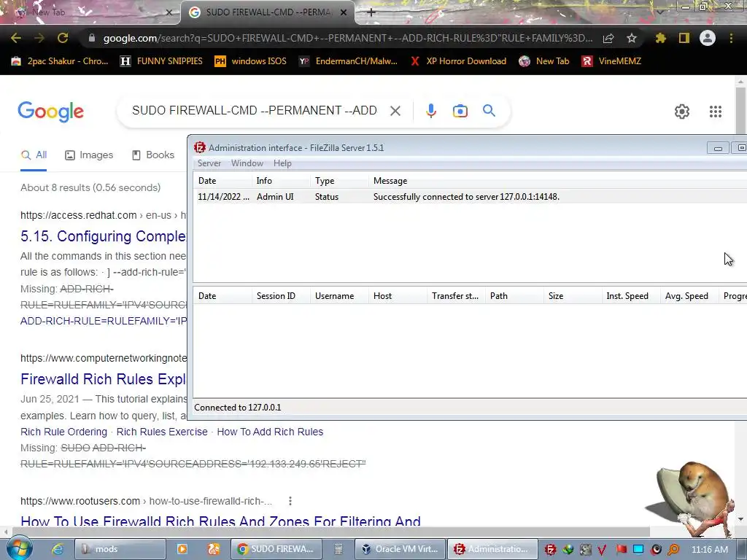Open more options dots beside rootusers result
Image resolution: width=747 pixels, height=560 pixels.
coord(290,501)
